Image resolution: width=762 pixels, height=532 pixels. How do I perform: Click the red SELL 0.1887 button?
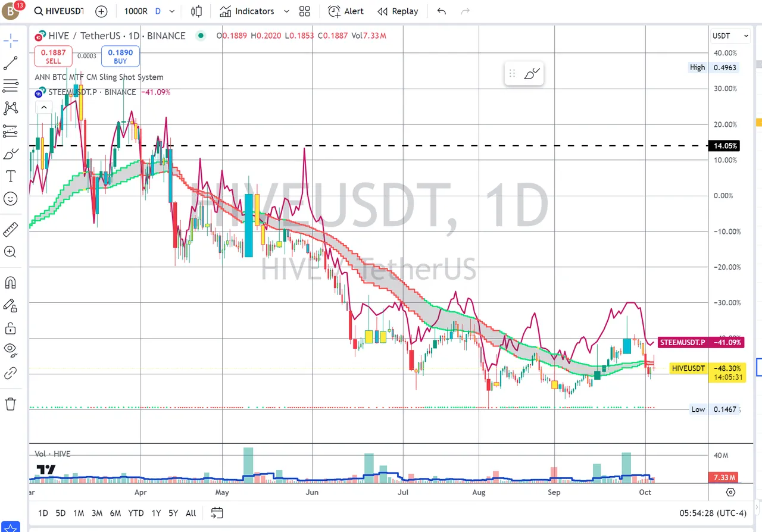click(54, 57)
